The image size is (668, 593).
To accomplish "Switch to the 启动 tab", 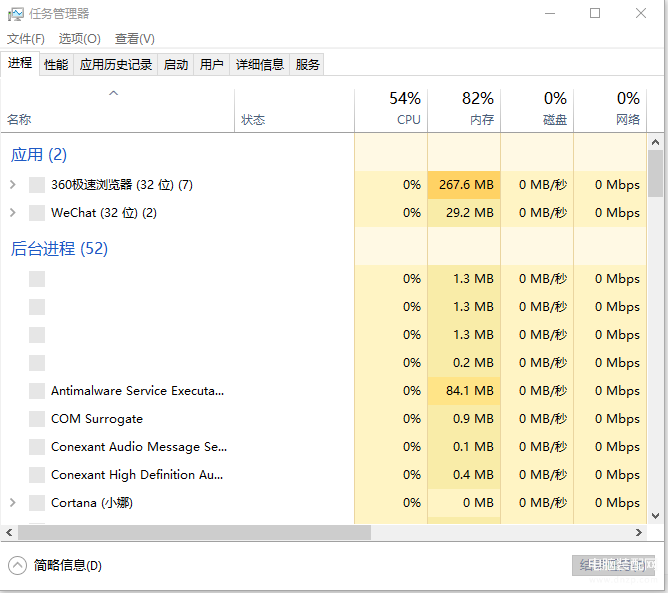I will tap(176, 65).
